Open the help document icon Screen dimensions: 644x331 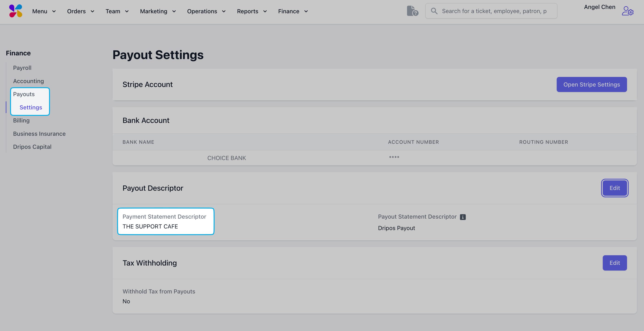[413, 11]
